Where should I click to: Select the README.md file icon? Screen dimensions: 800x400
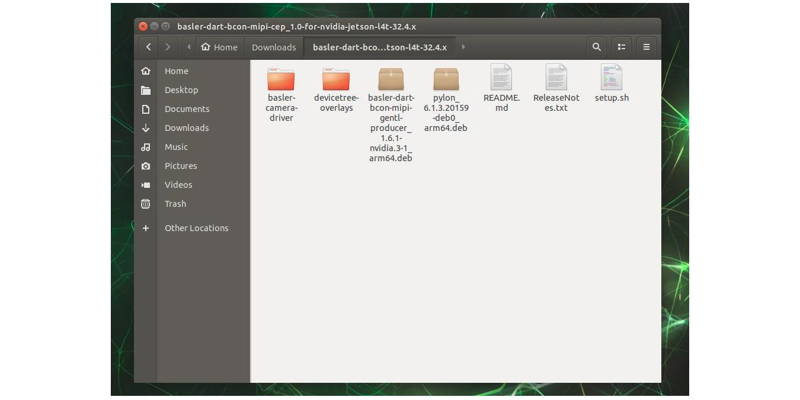coord(501,77)
